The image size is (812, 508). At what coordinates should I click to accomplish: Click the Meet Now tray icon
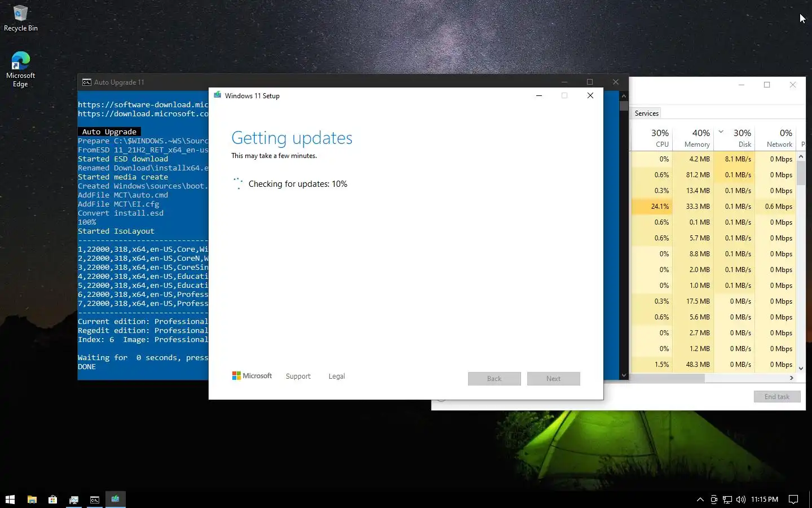[714, 500]
